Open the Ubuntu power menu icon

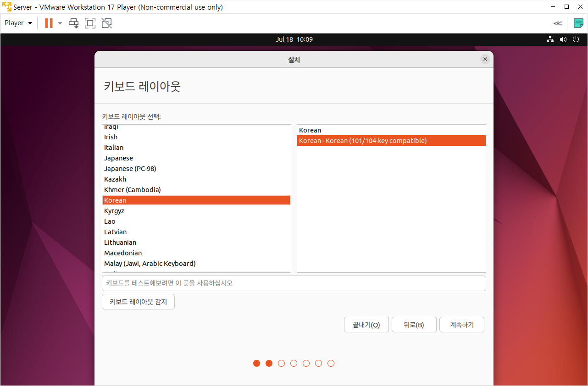coord(577,39)
